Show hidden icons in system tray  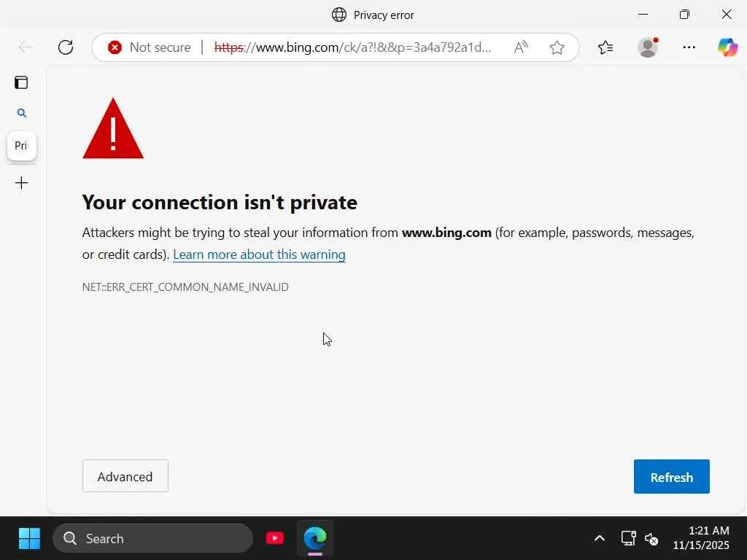click(x=599, y=539)
